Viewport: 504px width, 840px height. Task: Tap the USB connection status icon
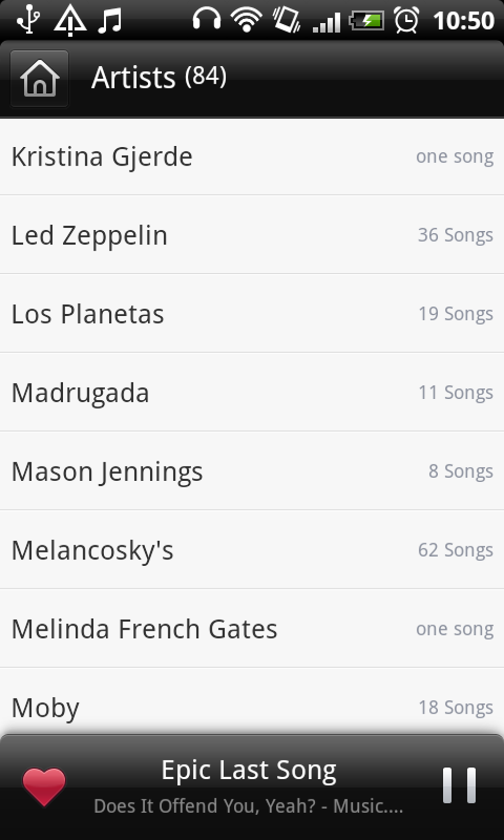click(x=28, y=20)
